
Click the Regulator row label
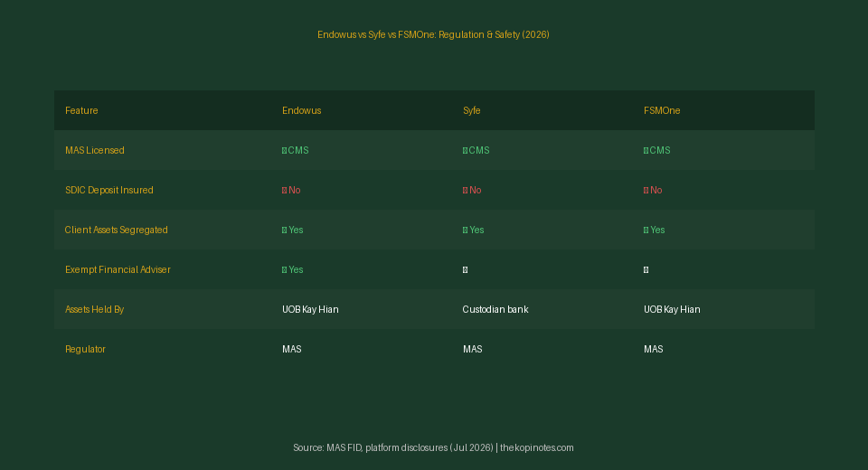[x=85, y=349]
